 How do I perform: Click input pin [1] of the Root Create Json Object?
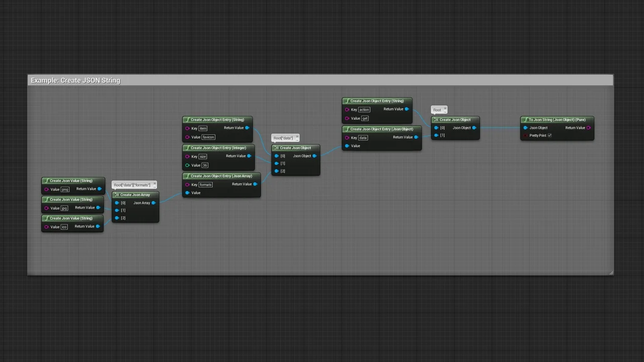tap(436, 135)
